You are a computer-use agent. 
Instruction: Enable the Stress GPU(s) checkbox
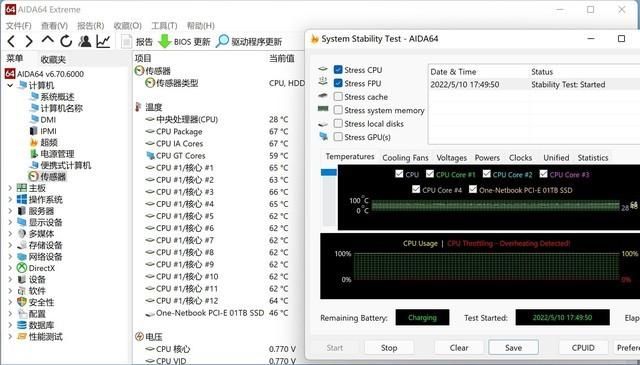[x=338, y=137]
